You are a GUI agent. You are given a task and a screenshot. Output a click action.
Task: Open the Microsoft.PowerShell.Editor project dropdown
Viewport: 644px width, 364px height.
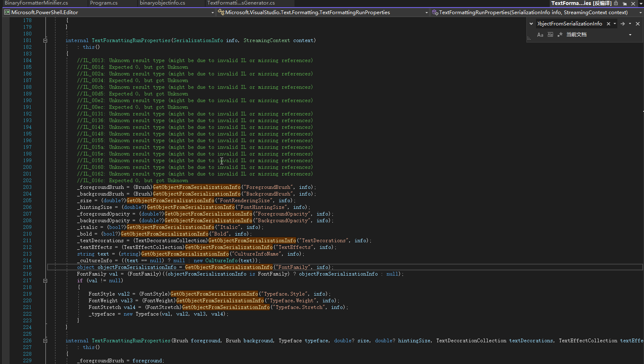[x=212, y=13]
